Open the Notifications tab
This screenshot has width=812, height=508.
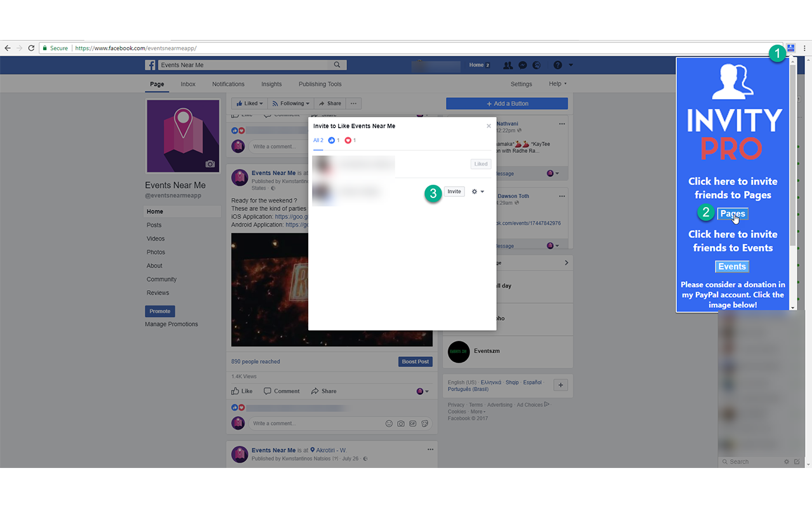point(228,84)
